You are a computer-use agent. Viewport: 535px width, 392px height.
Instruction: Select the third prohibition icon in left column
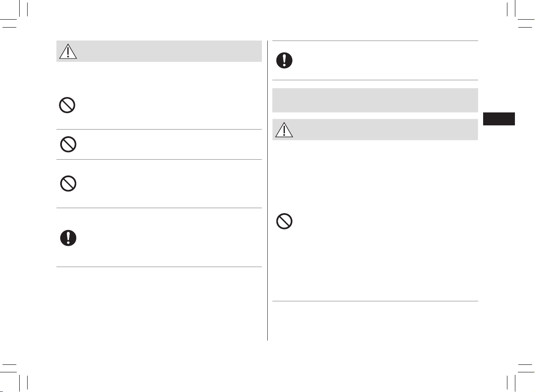68,184
